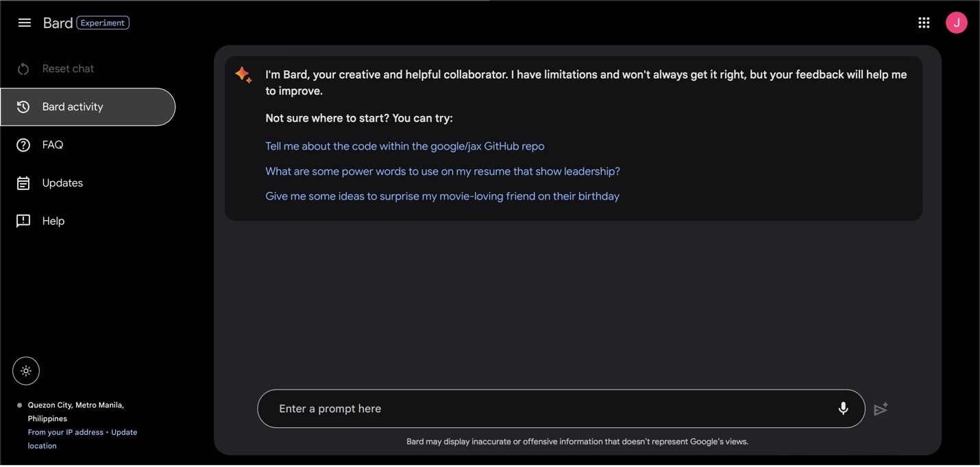Open the account avatar J

pos(957,23)
